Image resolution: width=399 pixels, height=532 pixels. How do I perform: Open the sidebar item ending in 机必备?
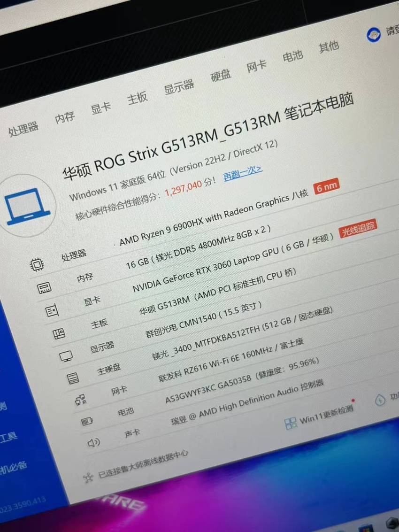coord(13,467)
